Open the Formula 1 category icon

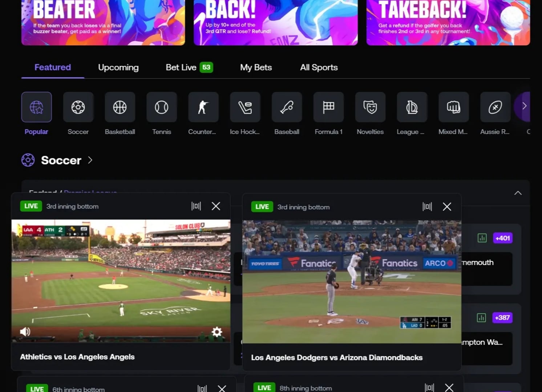329,107
